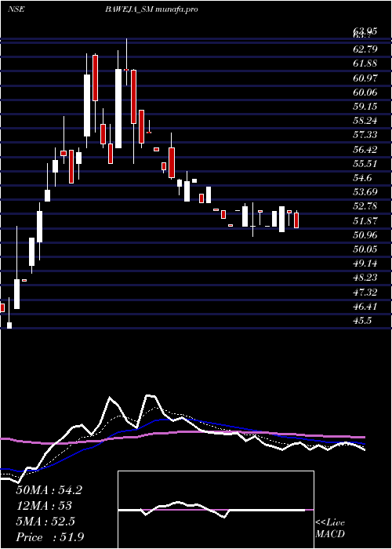
Task: Select the 60.97 price axis label
Action: 365,78
